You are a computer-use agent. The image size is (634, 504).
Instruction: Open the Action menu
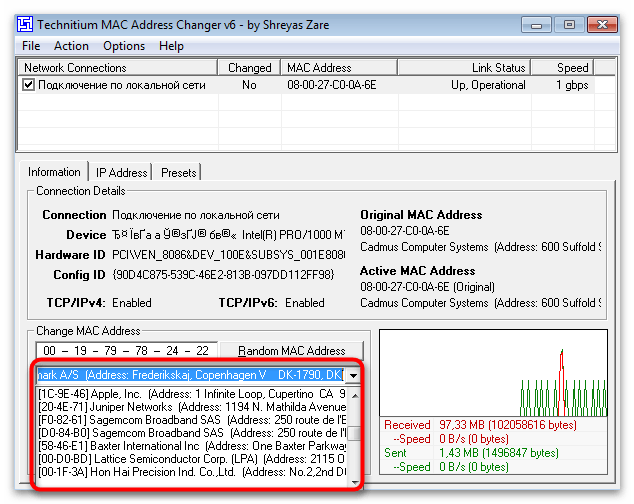[71, 46]
